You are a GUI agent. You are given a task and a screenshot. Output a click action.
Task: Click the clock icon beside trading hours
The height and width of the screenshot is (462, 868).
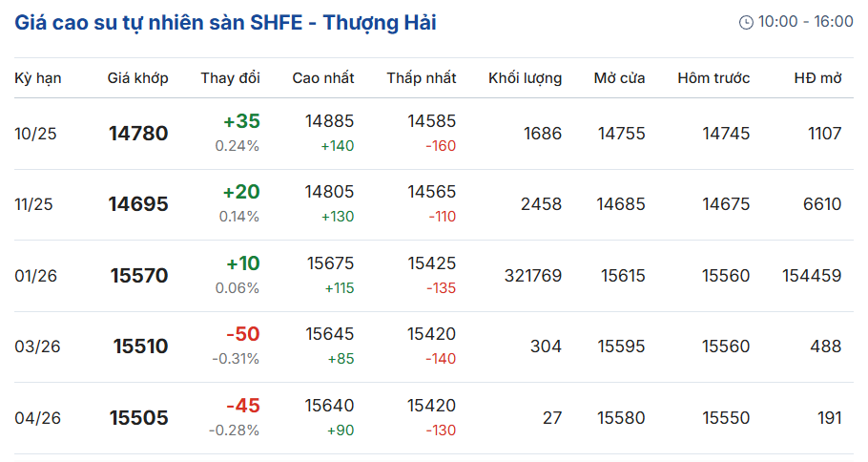click(x=746, y=22)
